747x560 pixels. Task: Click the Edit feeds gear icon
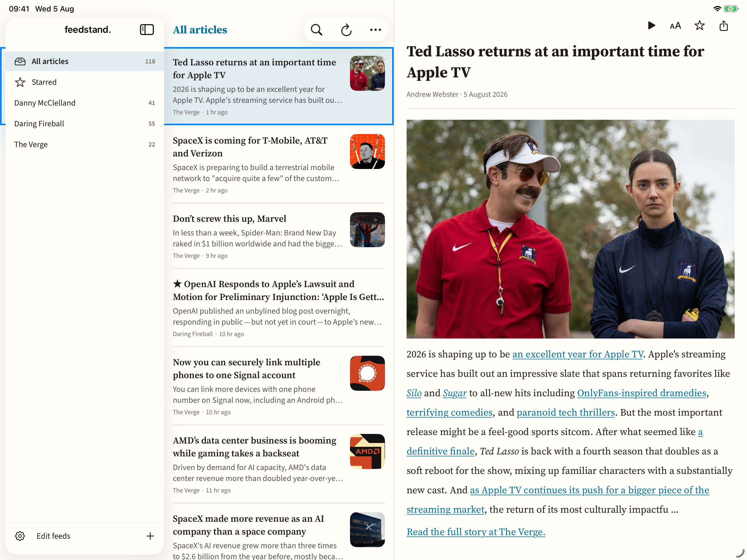20,536
